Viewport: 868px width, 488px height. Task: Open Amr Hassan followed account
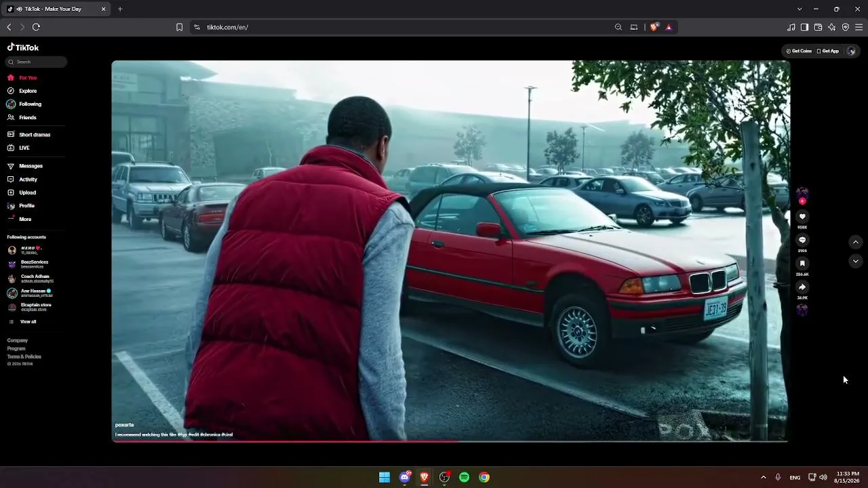click(30, 293)
